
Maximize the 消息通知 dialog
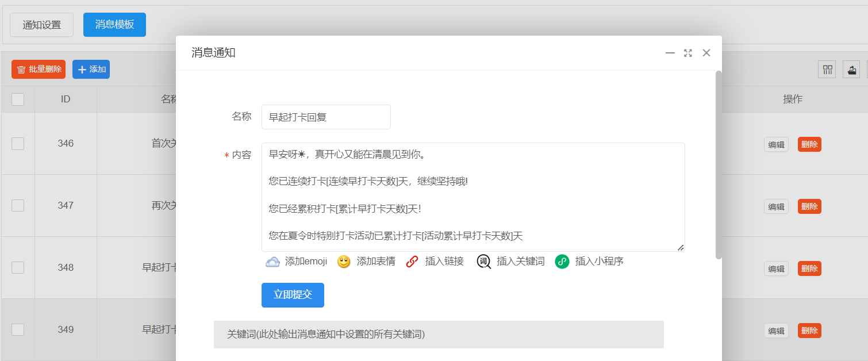pos(688,53)
